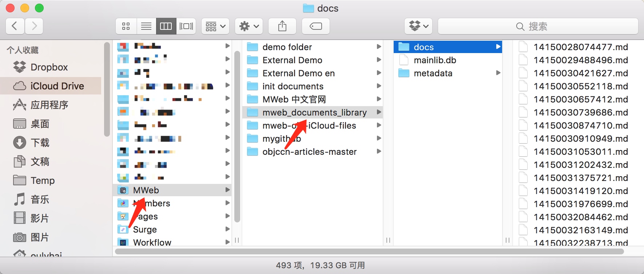Click the search field
Screen dimensions: 644x274
tap(538, 26)
